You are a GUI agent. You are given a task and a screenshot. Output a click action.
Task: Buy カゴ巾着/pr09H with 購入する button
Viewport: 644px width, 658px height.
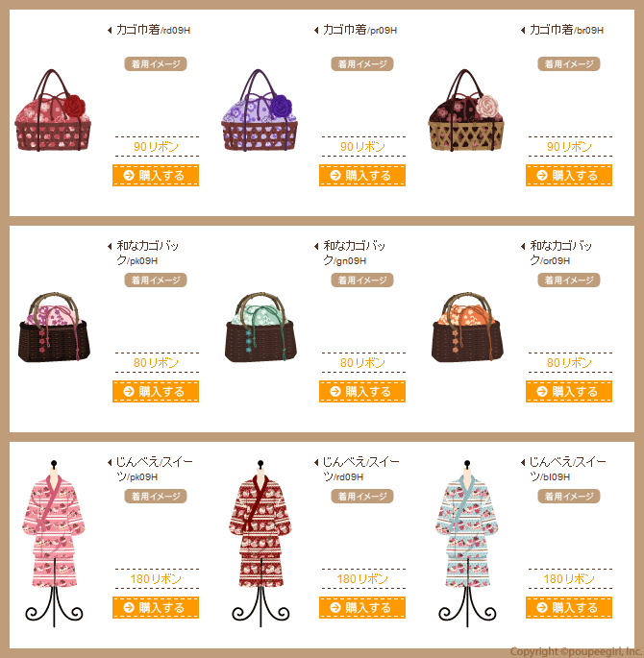click(x=361, y=175)
